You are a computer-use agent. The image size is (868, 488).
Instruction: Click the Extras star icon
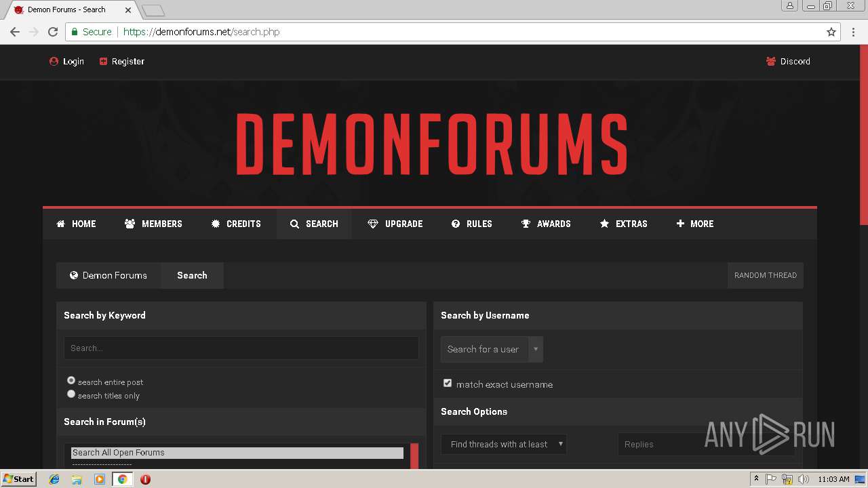[604, 224]
